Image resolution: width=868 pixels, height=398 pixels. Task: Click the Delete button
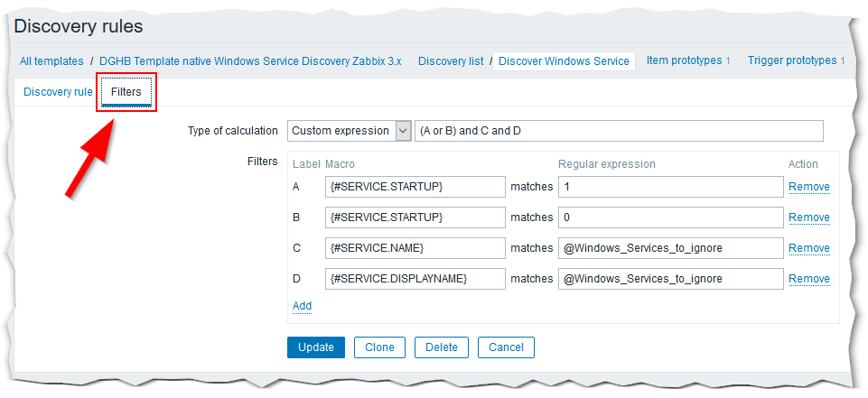441,347
